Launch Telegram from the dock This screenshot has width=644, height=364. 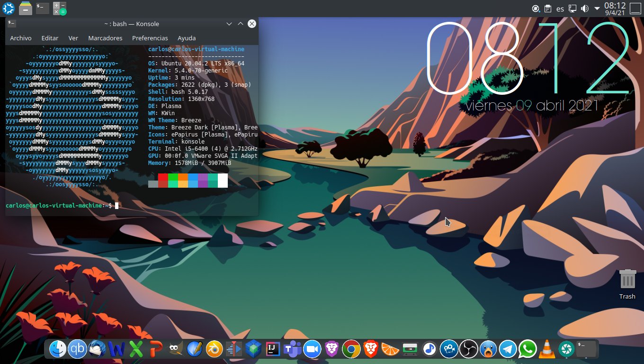pyautogui.click(x=508, y=349)
